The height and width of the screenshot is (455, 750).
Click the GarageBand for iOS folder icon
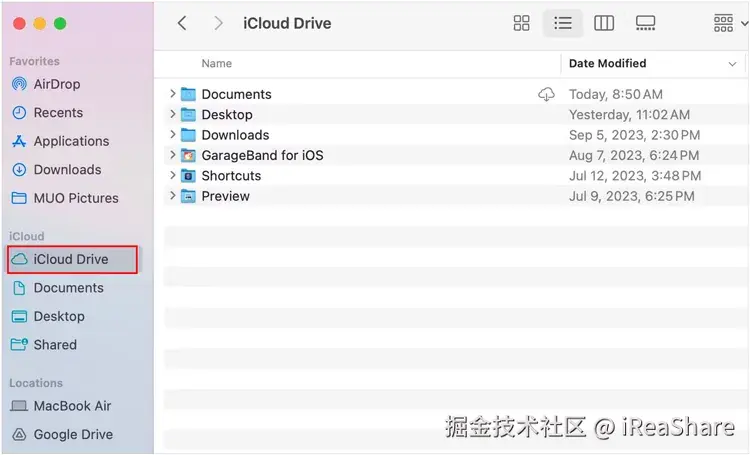tap(188, 155)
